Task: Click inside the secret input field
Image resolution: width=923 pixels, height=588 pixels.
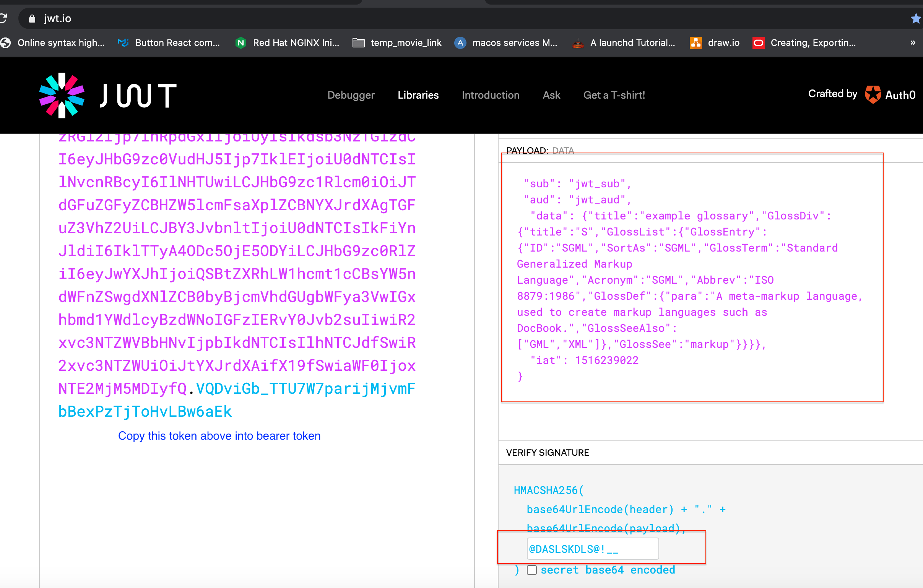Action: pyautogui.click(x=593, y=549)
